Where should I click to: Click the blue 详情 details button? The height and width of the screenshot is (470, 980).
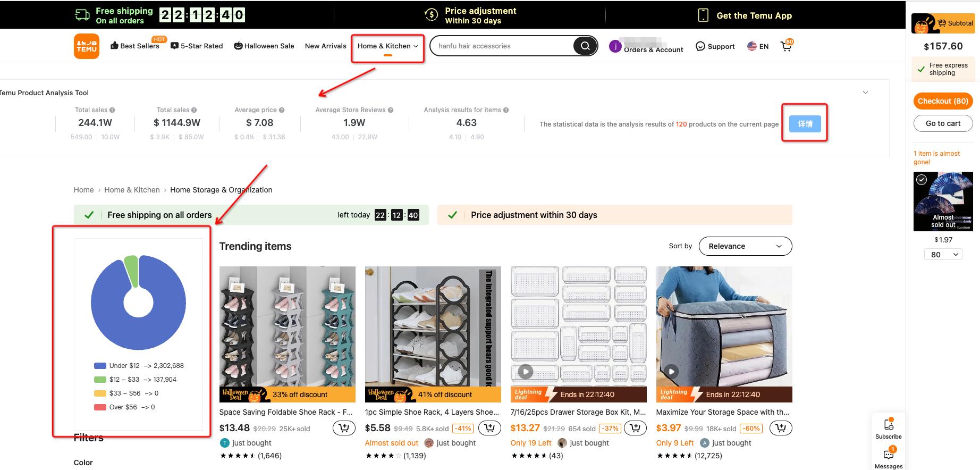[805, 124]
